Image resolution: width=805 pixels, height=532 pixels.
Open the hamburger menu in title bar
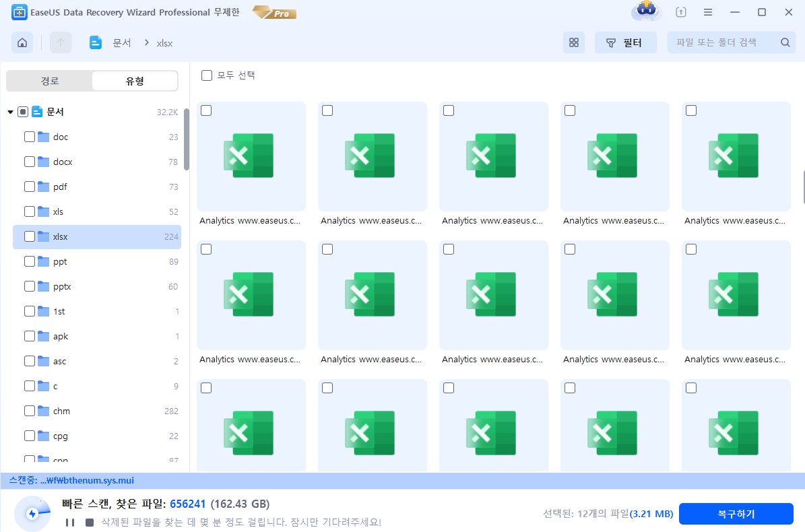pos(708,12)
